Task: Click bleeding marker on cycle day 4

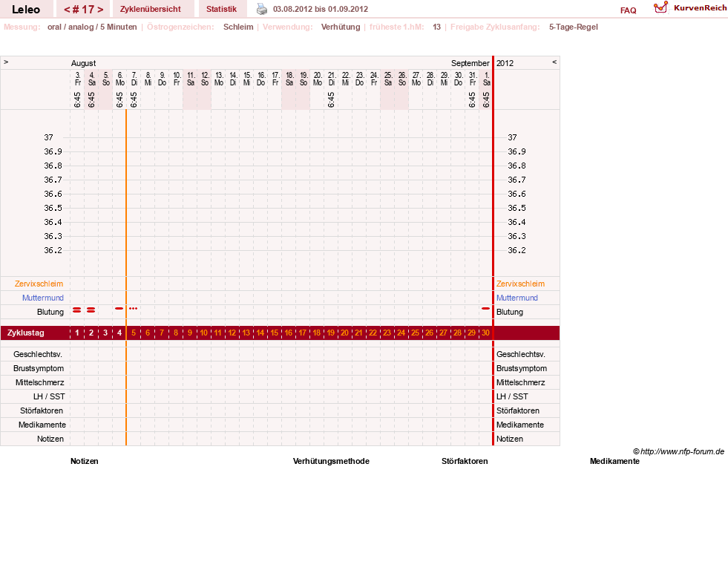Action: pos(119,308)
